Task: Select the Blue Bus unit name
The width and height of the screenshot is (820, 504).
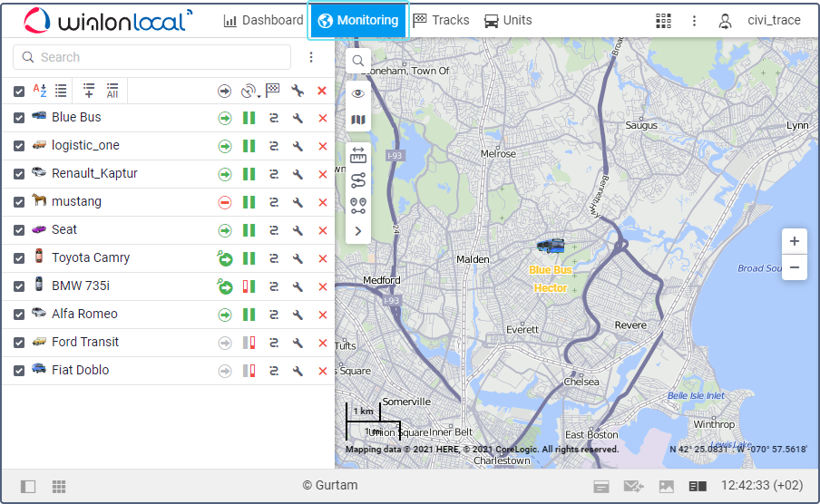Action: [x=76, y=117]
